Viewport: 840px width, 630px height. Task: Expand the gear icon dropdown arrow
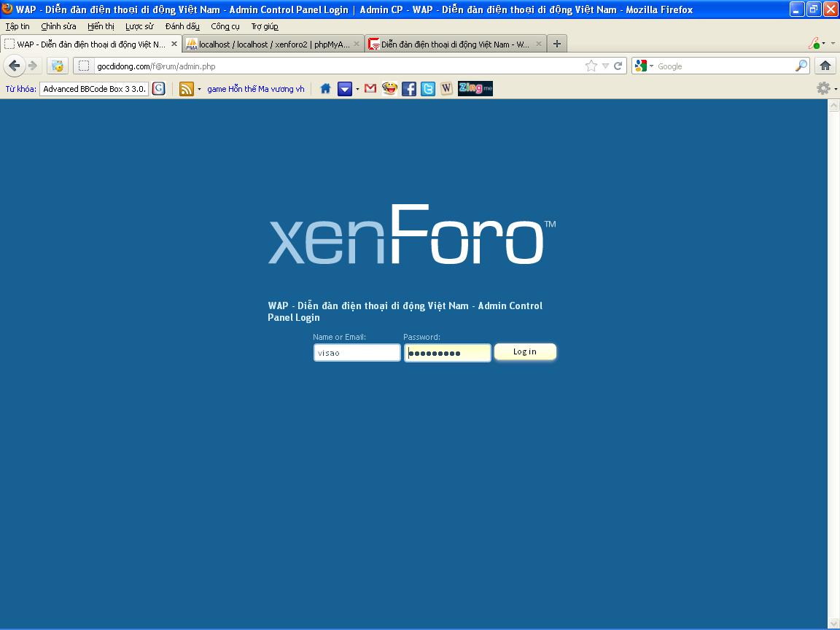[x=836, y=89]
